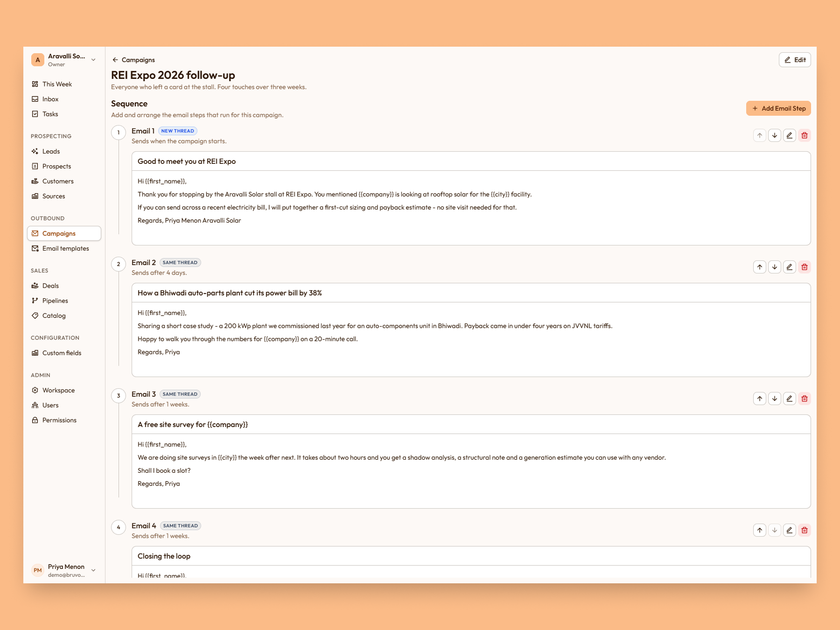The image size is (840, 630).
Task: Select Campaigns in Outbound section
Action: 64,233
